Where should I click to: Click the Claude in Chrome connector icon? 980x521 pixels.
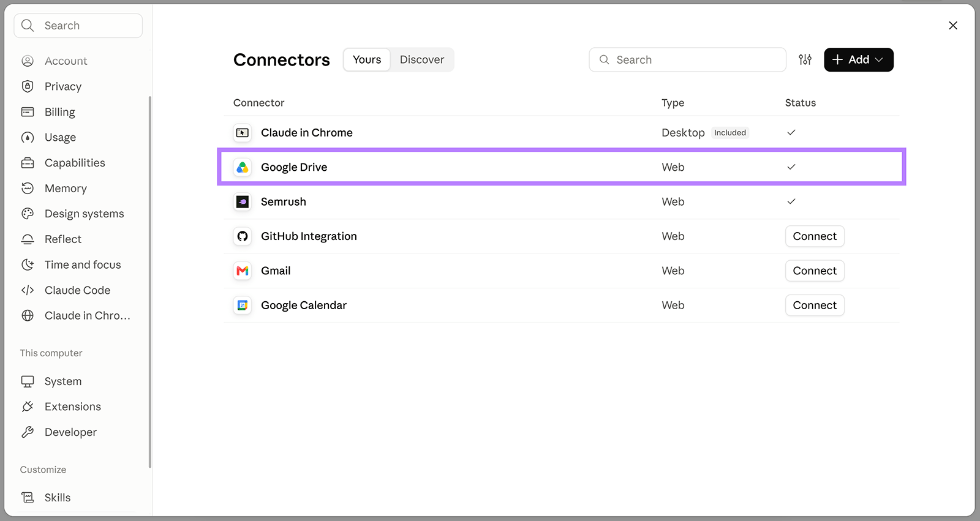click(x=243, y=132)
